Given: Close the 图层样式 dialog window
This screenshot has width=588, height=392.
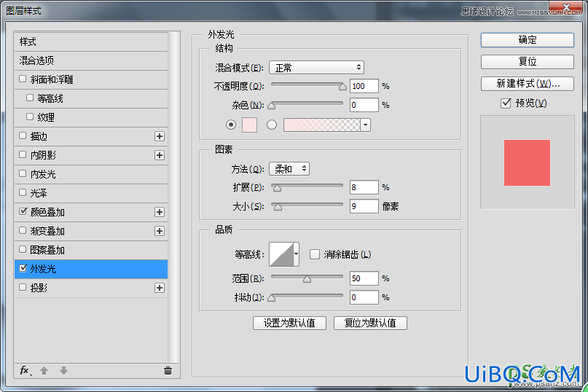Looking at the screenshot, I should pos(565,7).
